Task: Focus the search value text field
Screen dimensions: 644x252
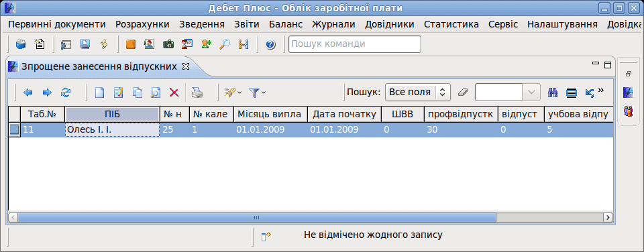Action: [498, 92]
